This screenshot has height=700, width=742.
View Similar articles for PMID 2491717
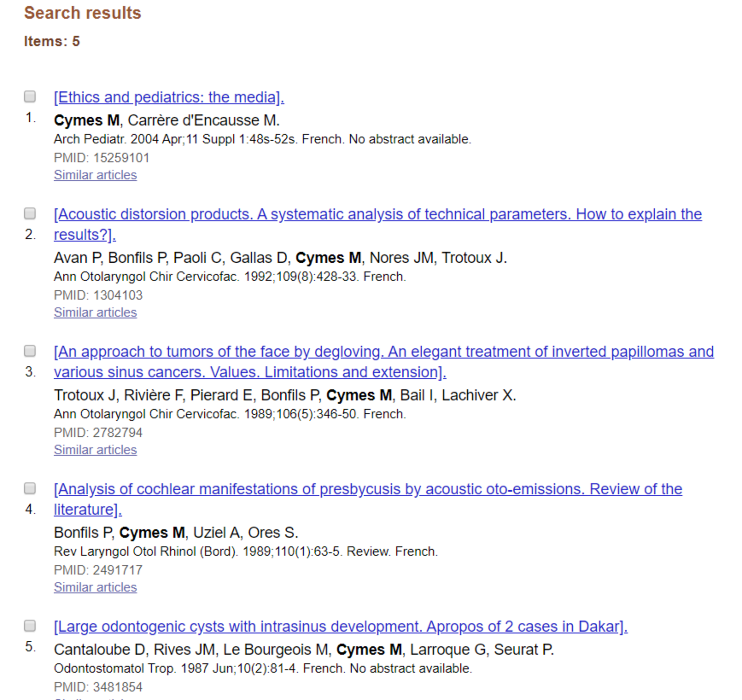[95, 587]
